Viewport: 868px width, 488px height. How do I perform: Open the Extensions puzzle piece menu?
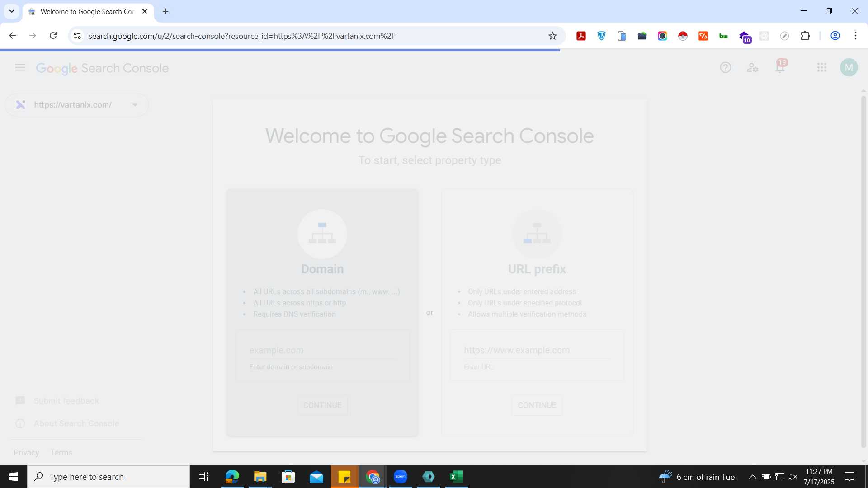pyautogui.click(x=805, y=36)
